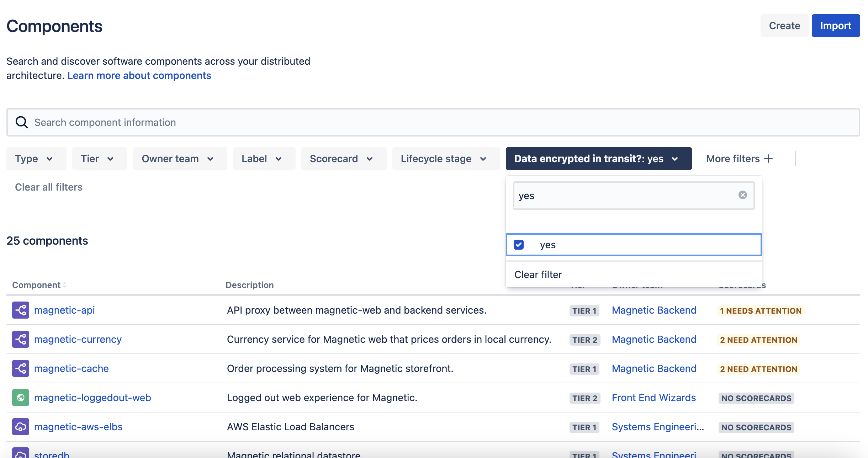Click the green magnetic-loggedout-web application icon
Viewport: 868px width, 458px height.
click(x=21, y=398)
